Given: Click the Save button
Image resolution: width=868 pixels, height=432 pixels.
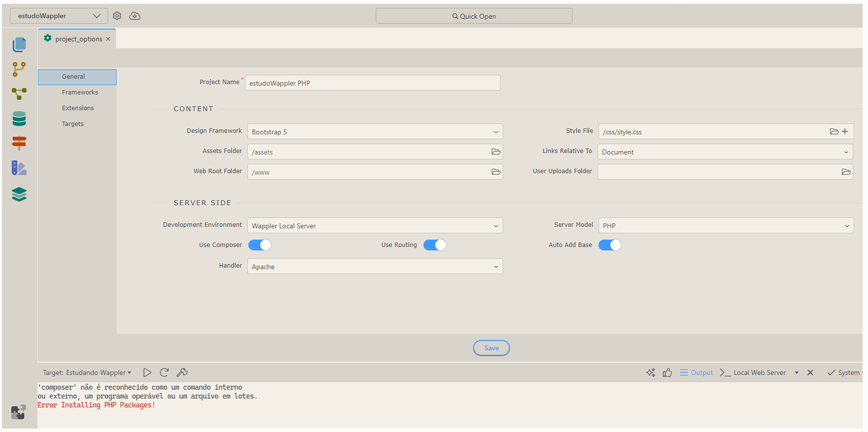Looking at the screenshot, I should 491,348.
